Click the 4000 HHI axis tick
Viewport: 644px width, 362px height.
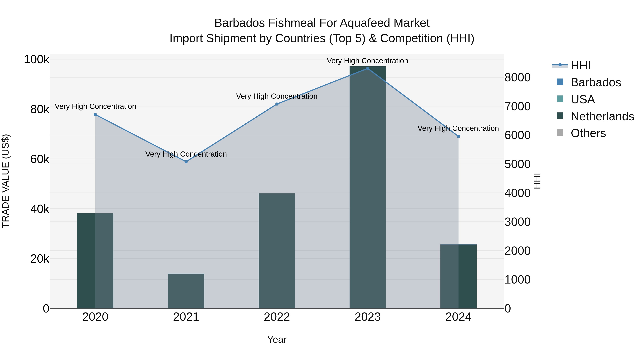pyautogui.click(x=518, y=193)
